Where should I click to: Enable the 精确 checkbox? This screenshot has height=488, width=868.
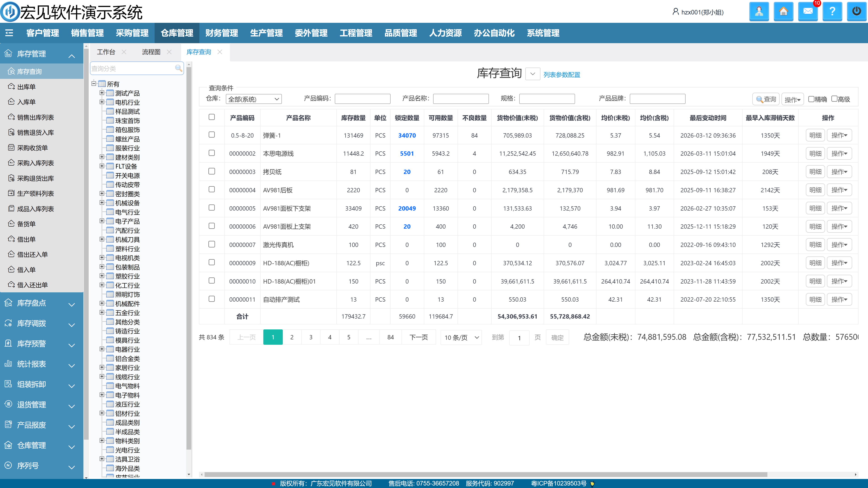(x=811, y=99)
